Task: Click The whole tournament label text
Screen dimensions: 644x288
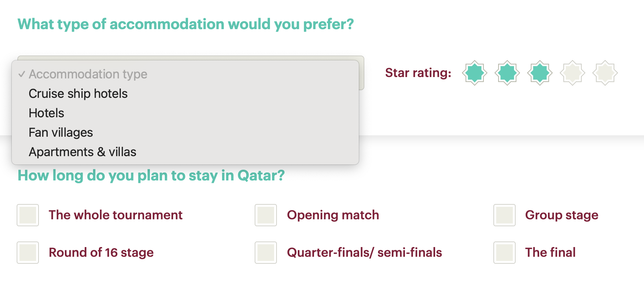Action: (x=115, y=215)
